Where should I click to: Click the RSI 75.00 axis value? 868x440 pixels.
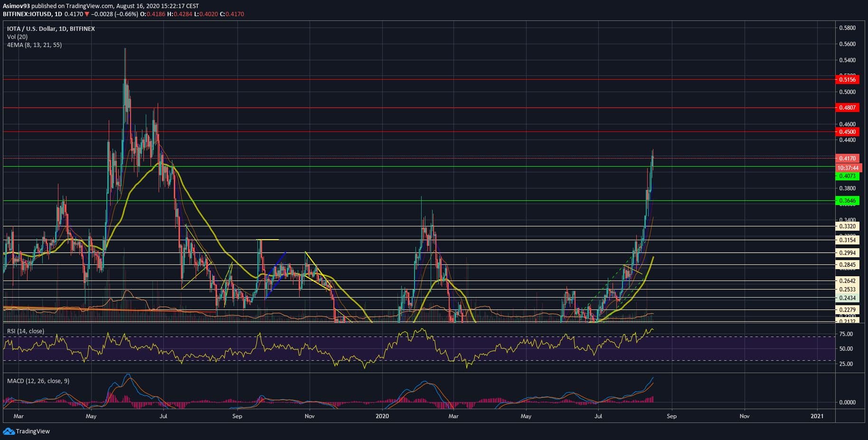(846, 334)
